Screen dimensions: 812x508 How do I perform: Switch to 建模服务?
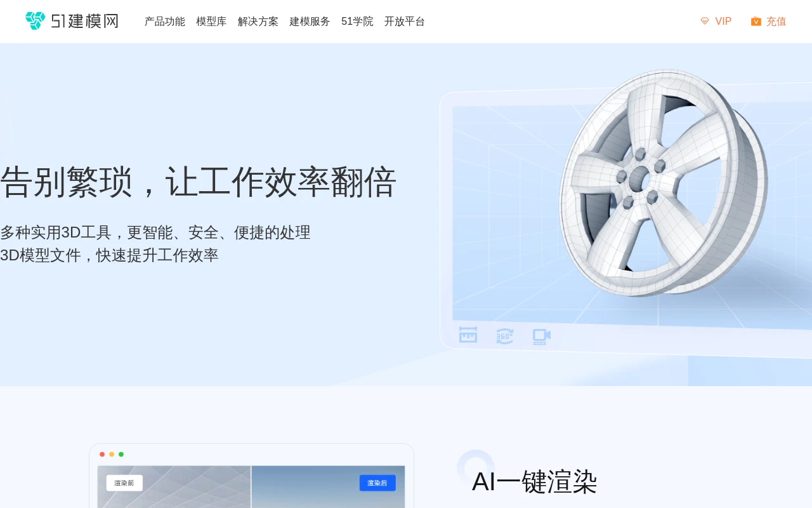(x=310, y=21)
